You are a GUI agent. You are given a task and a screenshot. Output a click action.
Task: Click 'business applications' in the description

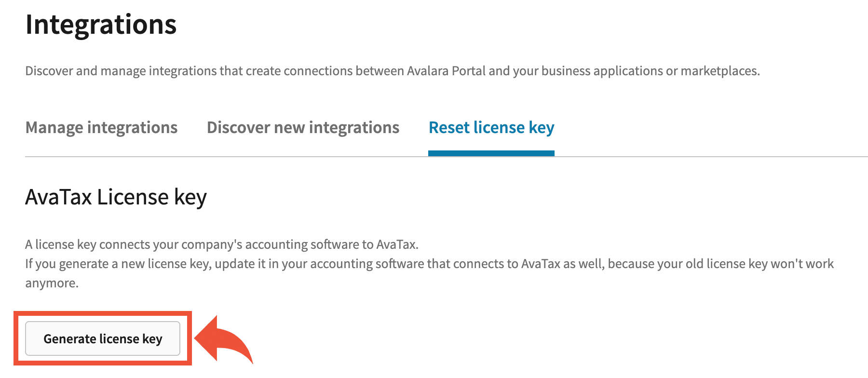(602, 71)
